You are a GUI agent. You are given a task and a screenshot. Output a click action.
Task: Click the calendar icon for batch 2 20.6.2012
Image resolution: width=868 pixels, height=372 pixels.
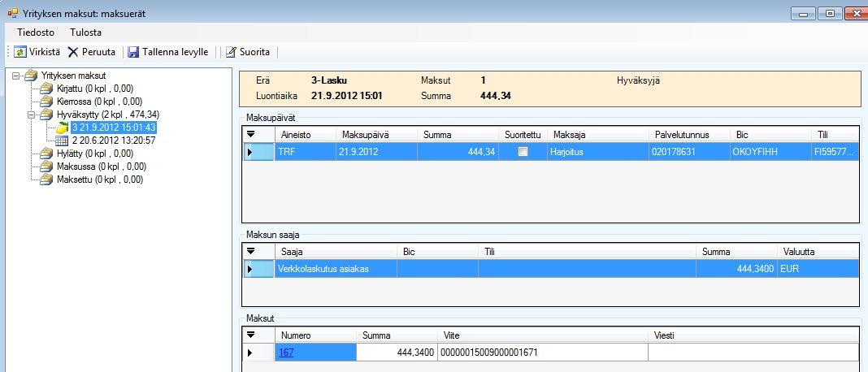click(62, 141)
